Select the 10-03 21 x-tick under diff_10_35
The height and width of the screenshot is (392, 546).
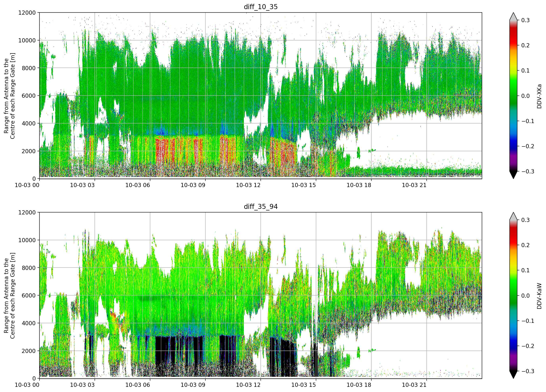(x=414, y=185)
